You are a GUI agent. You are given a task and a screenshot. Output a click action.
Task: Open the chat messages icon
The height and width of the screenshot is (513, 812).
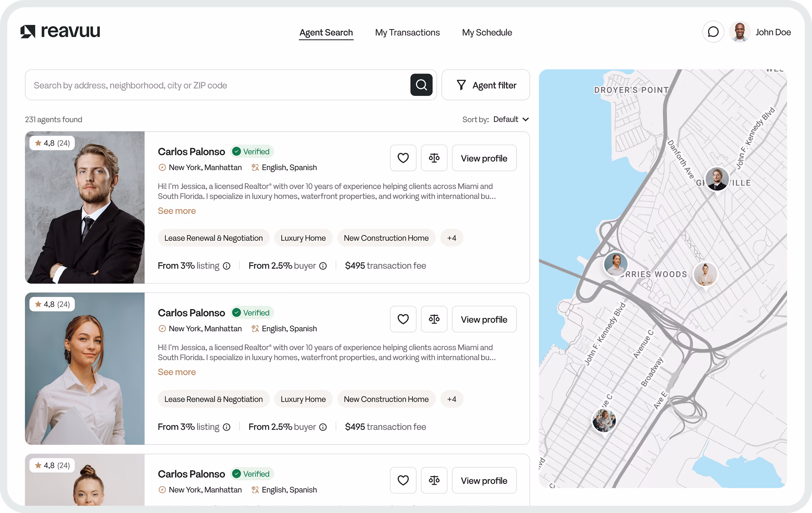(x=713, y=32)
